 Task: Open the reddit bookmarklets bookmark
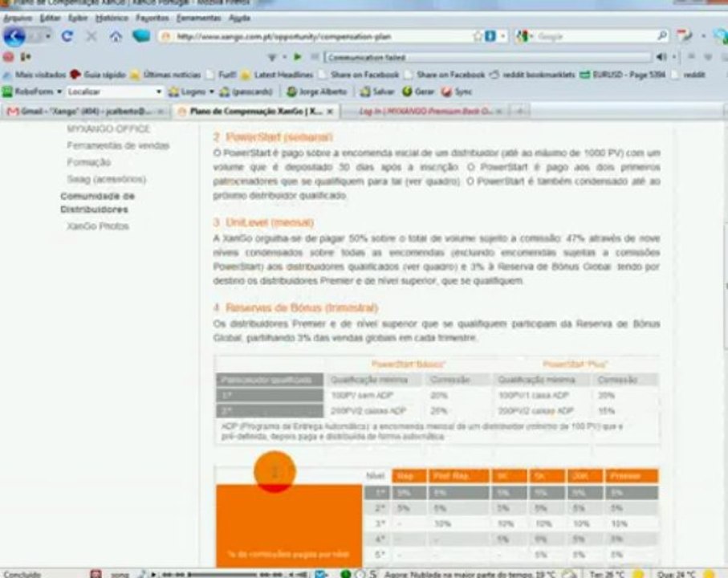[x=533, y=75]
